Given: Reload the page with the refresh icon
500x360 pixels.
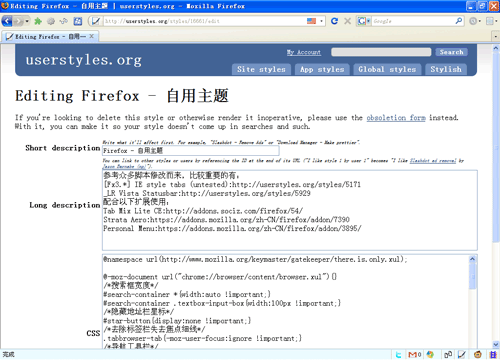Looking at the screenshot, I should point(334,21).
